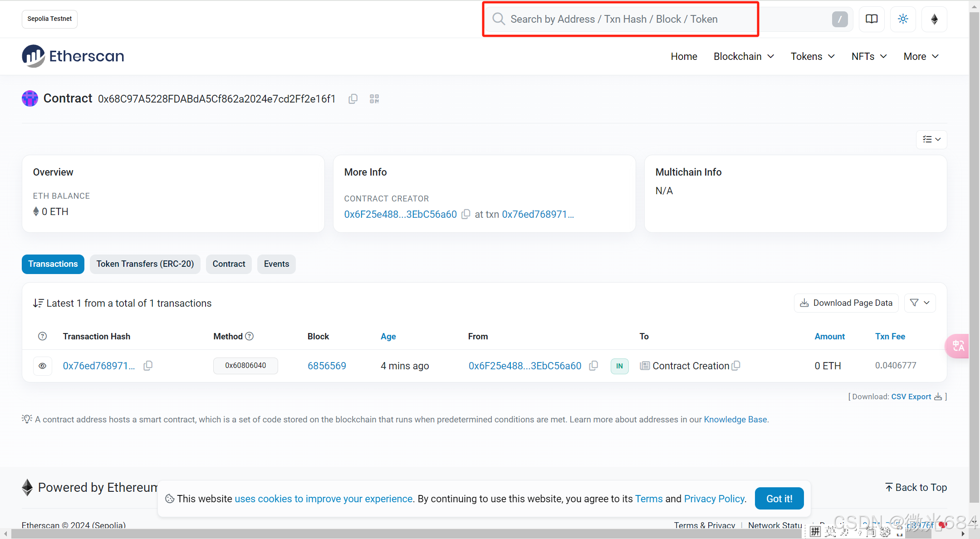Show QR code for contract address
980x539 pixels.
[374, 99]
